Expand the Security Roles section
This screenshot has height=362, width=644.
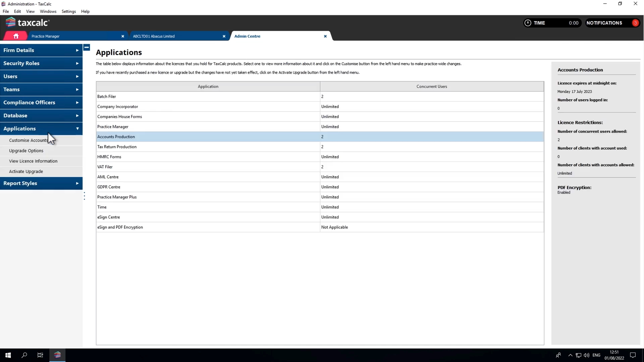(x=41, y=63)
